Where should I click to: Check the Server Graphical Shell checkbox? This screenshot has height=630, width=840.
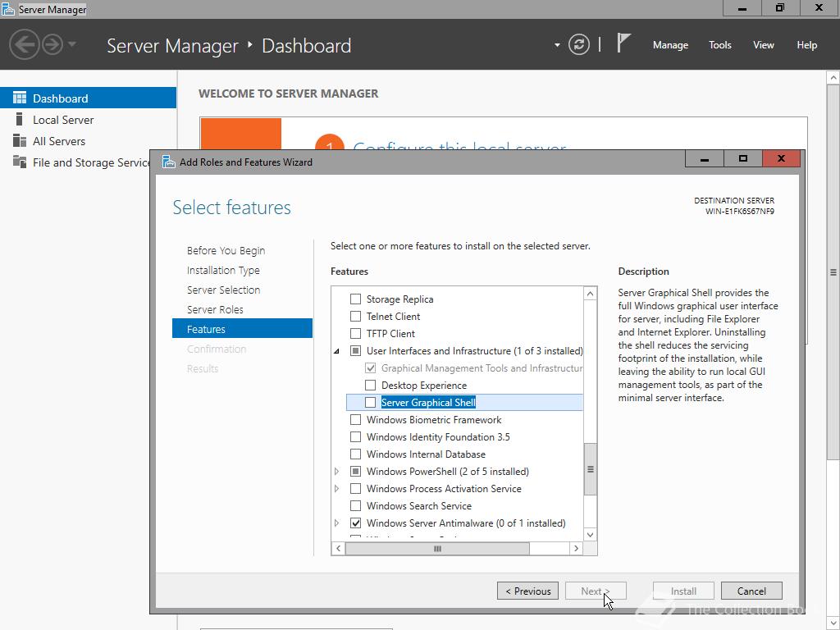(370, 402)
